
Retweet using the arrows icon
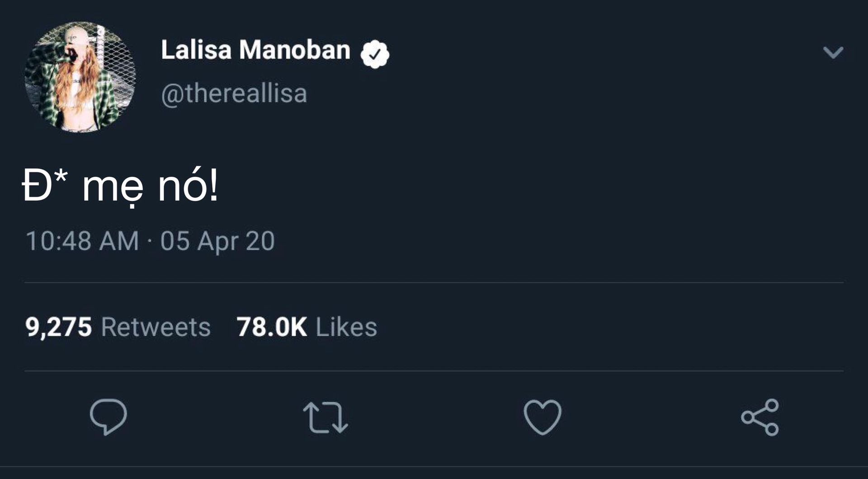[325, 417]
